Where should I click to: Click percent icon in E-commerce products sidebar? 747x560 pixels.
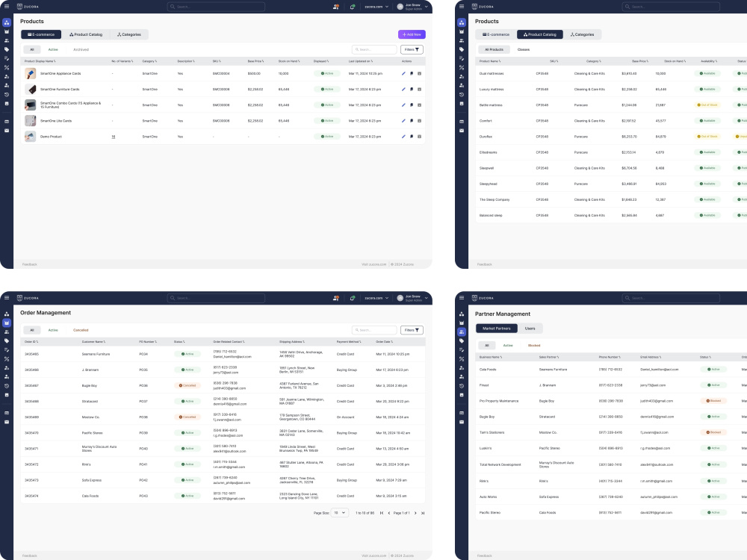pos(7,68)
